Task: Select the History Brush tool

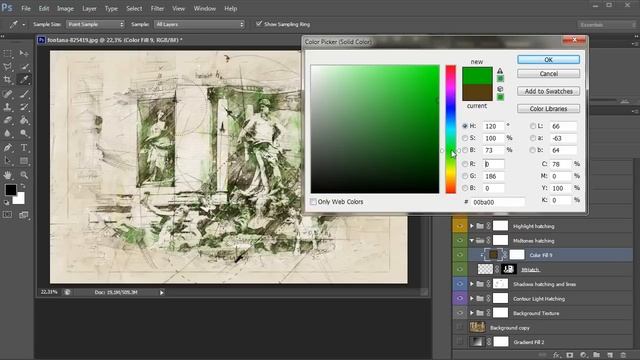Action: point(24,107)
